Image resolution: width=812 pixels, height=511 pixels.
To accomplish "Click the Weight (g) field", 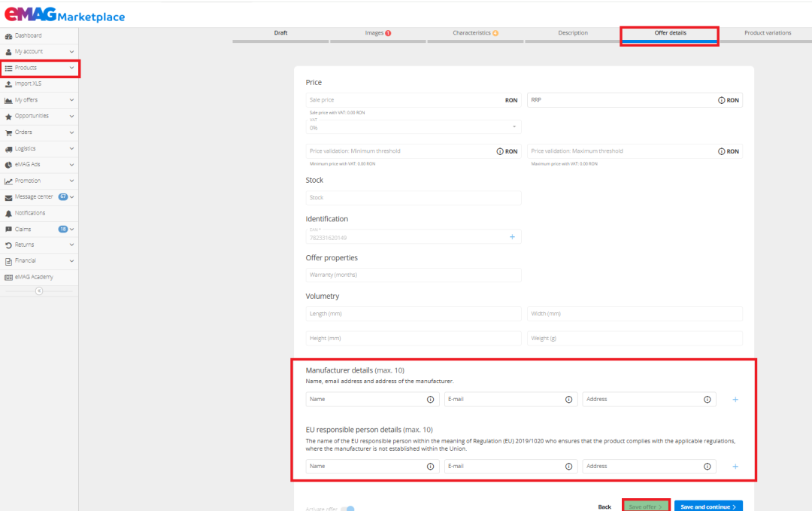I will (x=635, y=338).
